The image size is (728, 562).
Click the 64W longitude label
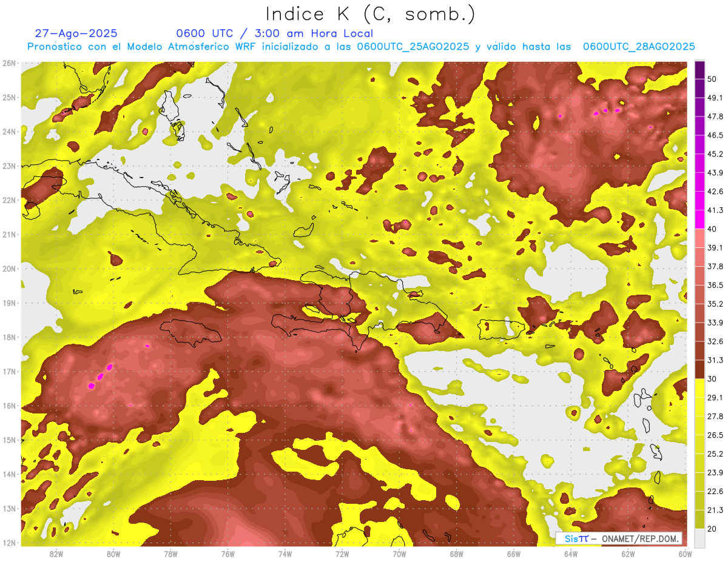pos(571,554)
